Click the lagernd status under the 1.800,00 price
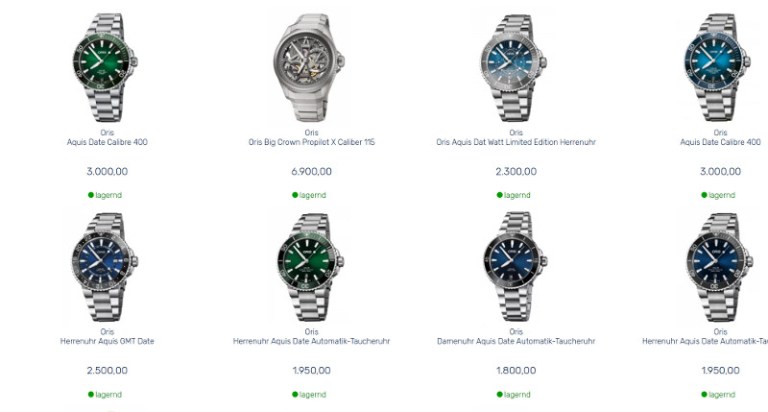 pos(513,394)
